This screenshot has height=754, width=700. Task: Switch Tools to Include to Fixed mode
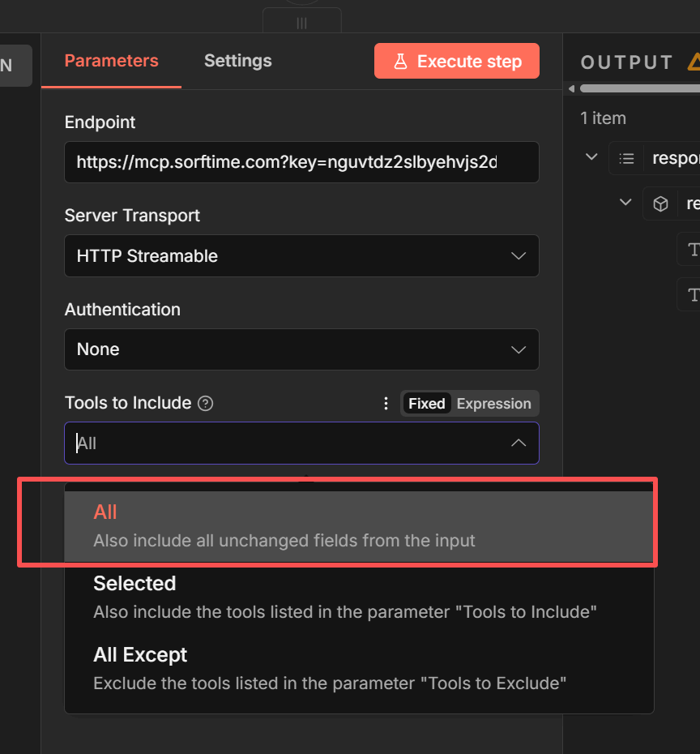[x=426, y=404]
